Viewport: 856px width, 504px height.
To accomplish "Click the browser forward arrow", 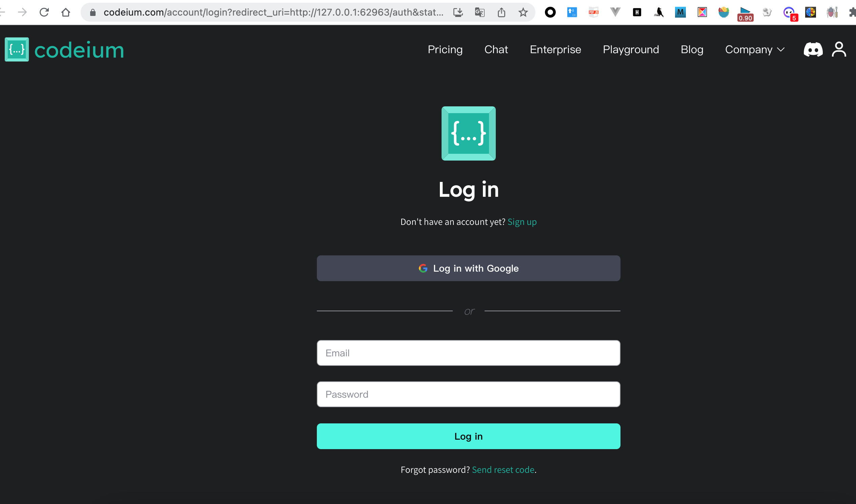I will tap(22, 13).
